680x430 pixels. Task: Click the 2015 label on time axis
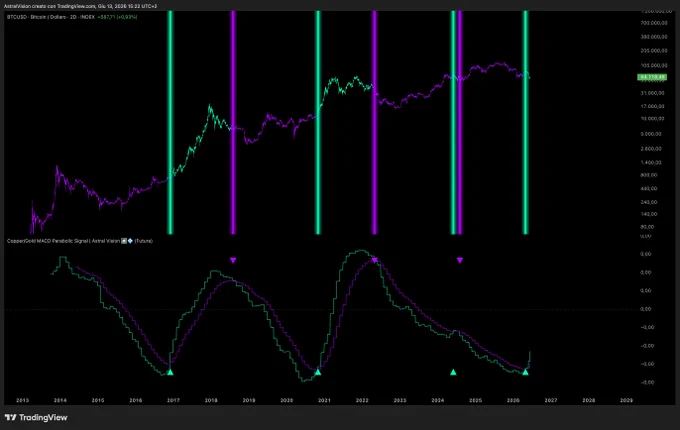pos(98,400)
